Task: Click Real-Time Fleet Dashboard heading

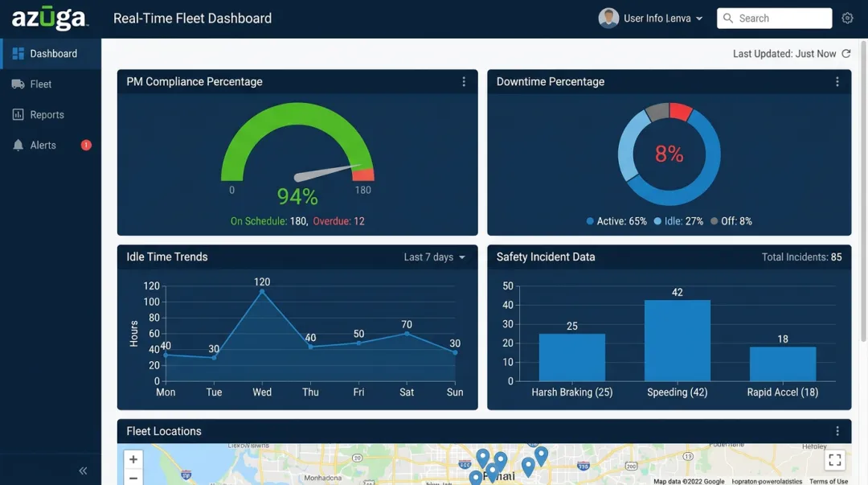Action: click(192, 18)
